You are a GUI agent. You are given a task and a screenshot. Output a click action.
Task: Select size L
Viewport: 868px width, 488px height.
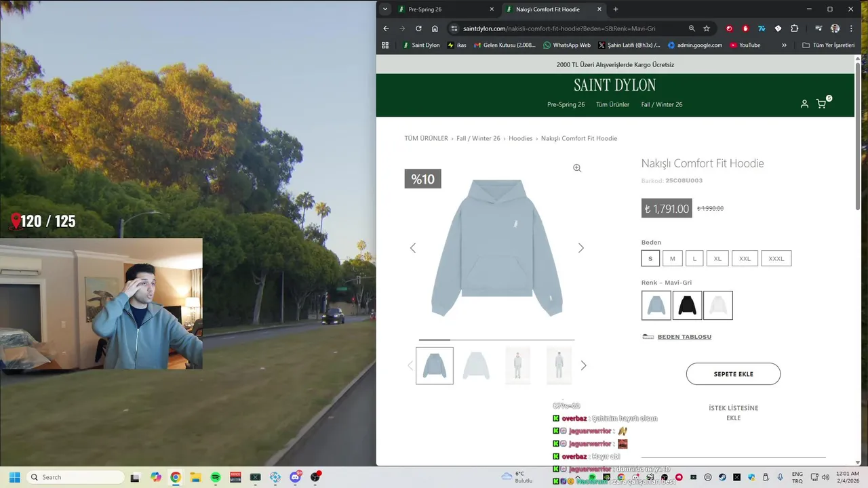pos(694,258)
